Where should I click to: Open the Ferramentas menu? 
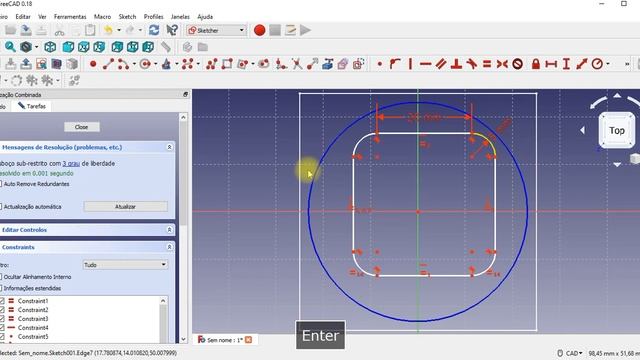click(70, 17)
